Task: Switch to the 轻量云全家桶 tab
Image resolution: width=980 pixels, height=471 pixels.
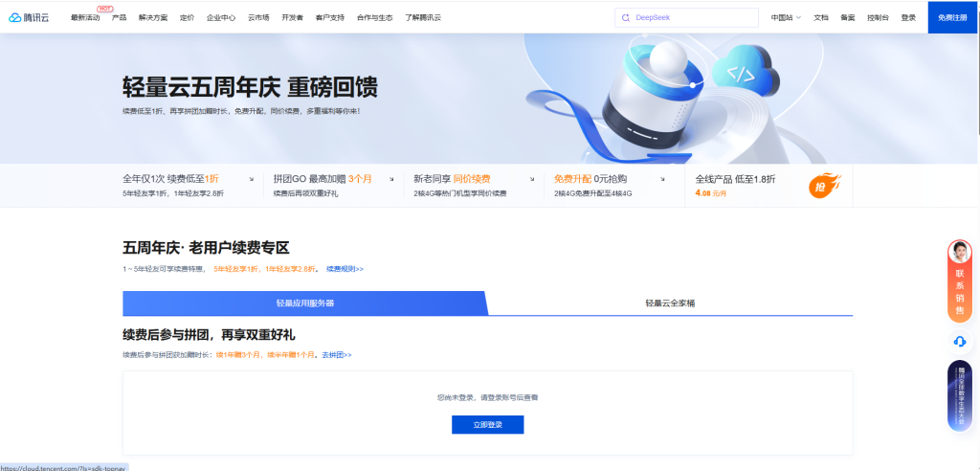Action: 670,303
